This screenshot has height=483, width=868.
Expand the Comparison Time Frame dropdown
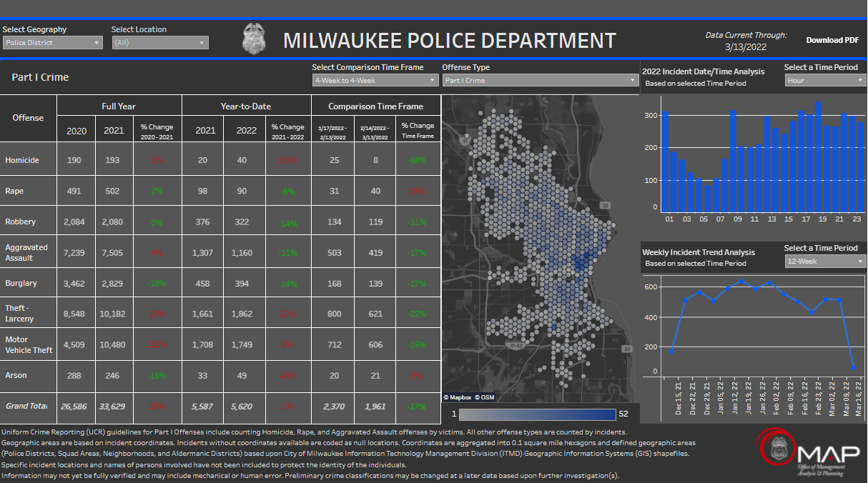pos(375,80)
